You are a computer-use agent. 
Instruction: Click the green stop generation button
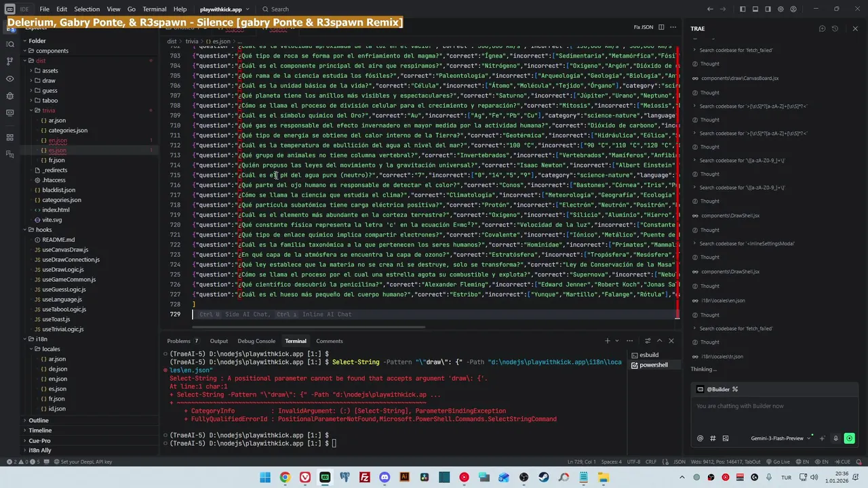point(850,439)
